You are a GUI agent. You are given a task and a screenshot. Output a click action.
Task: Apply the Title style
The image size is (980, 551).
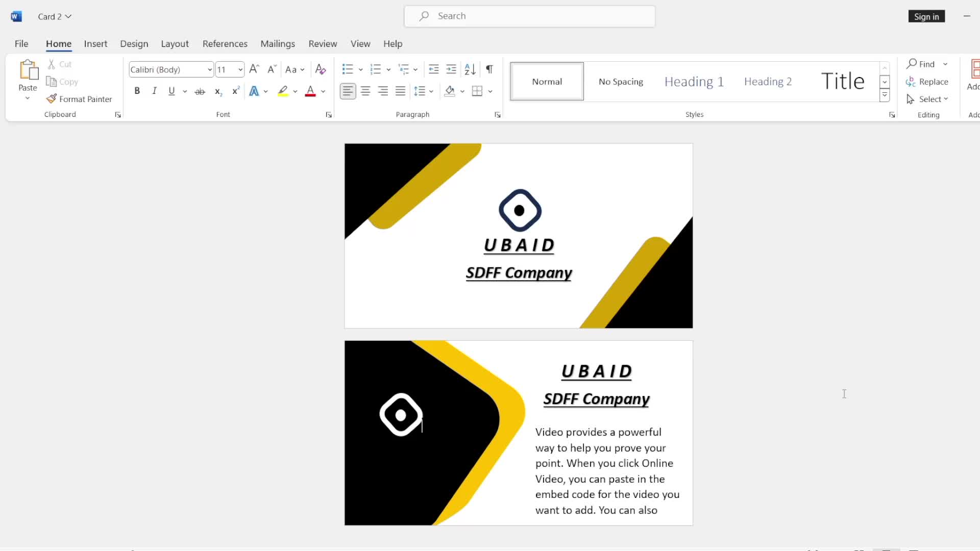click(x=842, y=82)
